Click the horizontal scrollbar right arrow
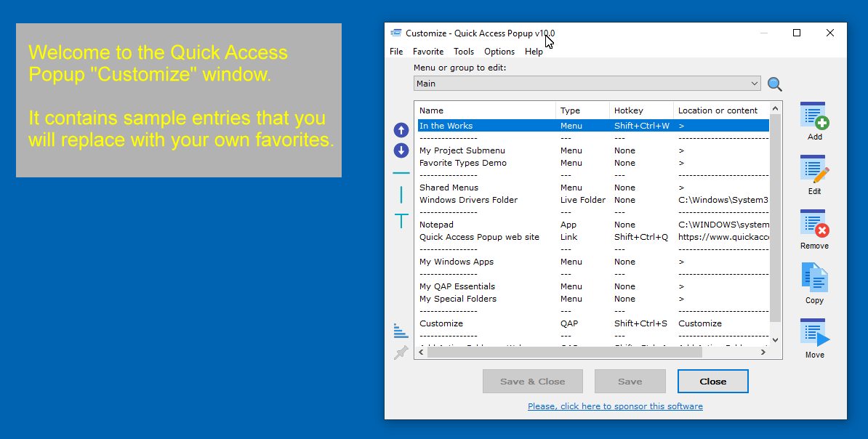868x439 pixels. coord(763,353)
